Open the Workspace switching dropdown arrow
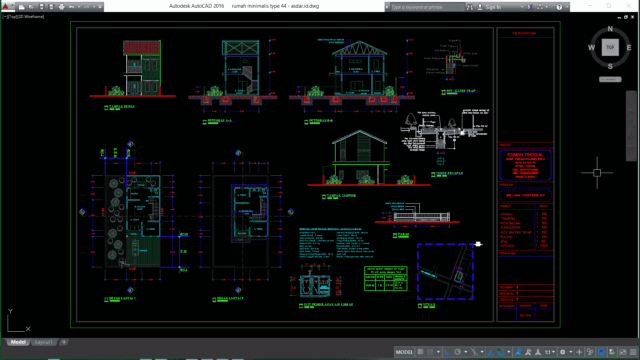 [x=571, y=352]
